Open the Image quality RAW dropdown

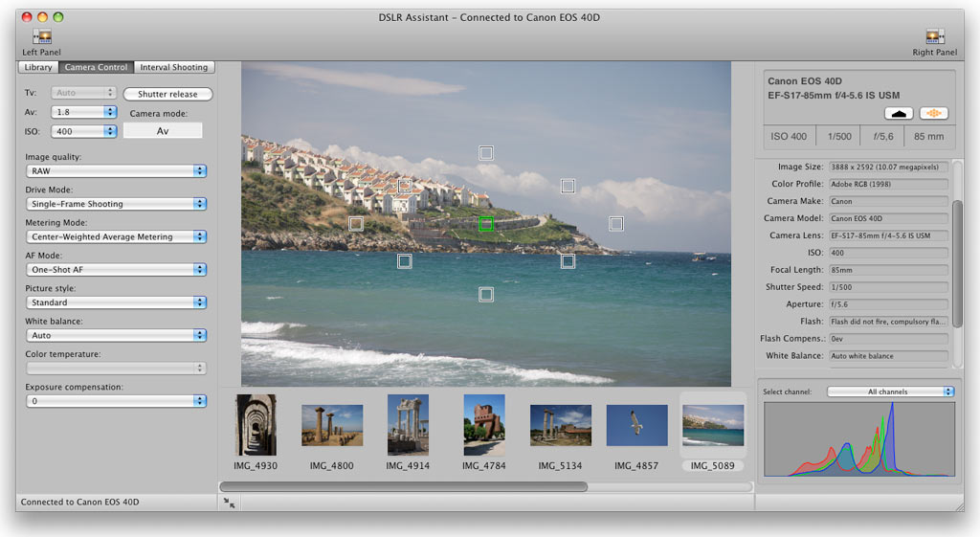click(x=116, y=170)
